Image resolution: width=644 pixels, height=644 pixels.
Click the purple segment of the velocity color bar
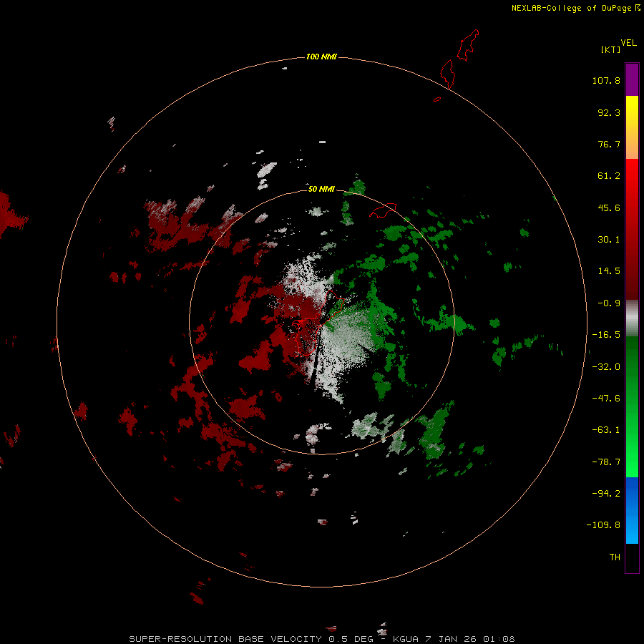pyautogui.click(x=632, y=79)
